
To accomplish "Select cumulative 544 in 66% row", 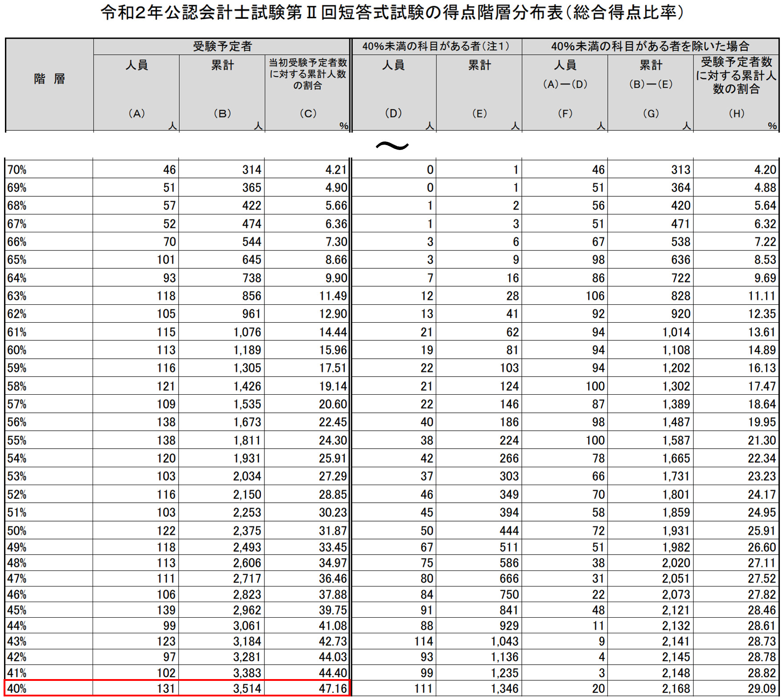I will coord(252,242).
